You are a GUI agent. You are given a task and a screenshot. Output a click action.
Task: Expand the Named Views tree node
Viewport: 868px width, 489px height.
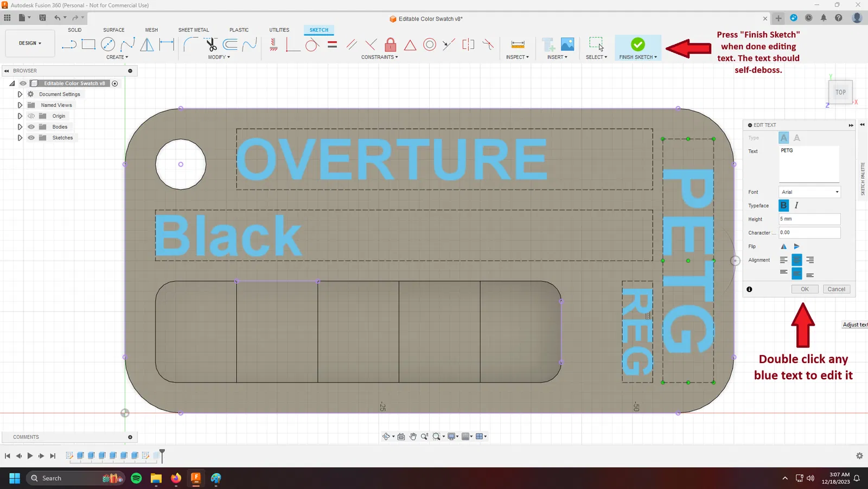(20, 105)
